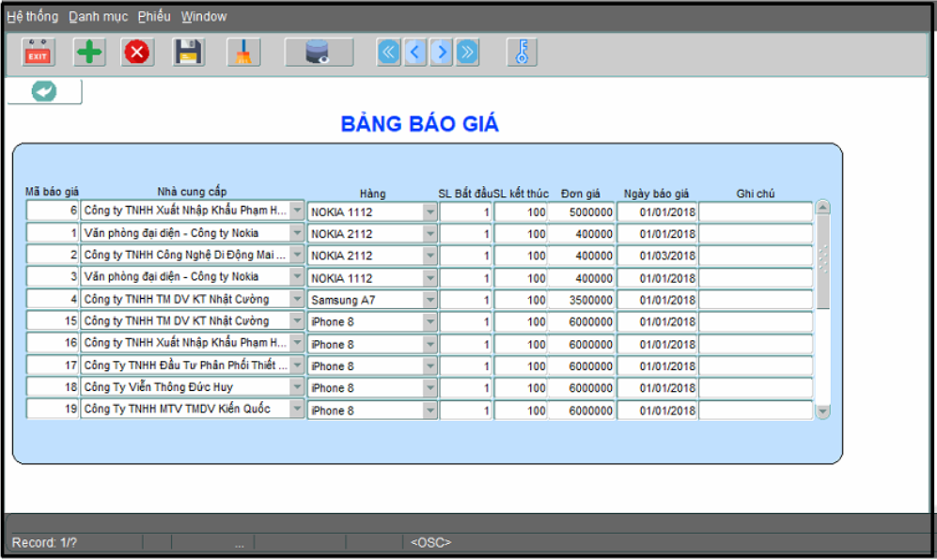Click end quantity field for quote 18

coord(521,388)
